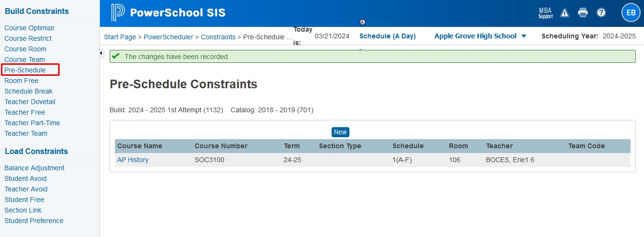Open MBA Support icon
The width and height of the screenshot is (644, 237).
point(545,13)
